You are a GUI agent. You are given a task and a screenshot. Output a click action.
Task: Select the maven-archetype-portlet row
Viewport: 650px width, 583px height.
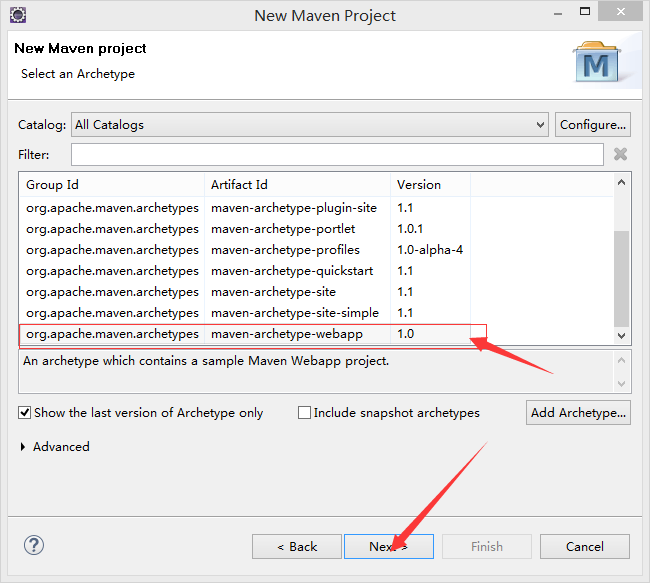[316, 229]
